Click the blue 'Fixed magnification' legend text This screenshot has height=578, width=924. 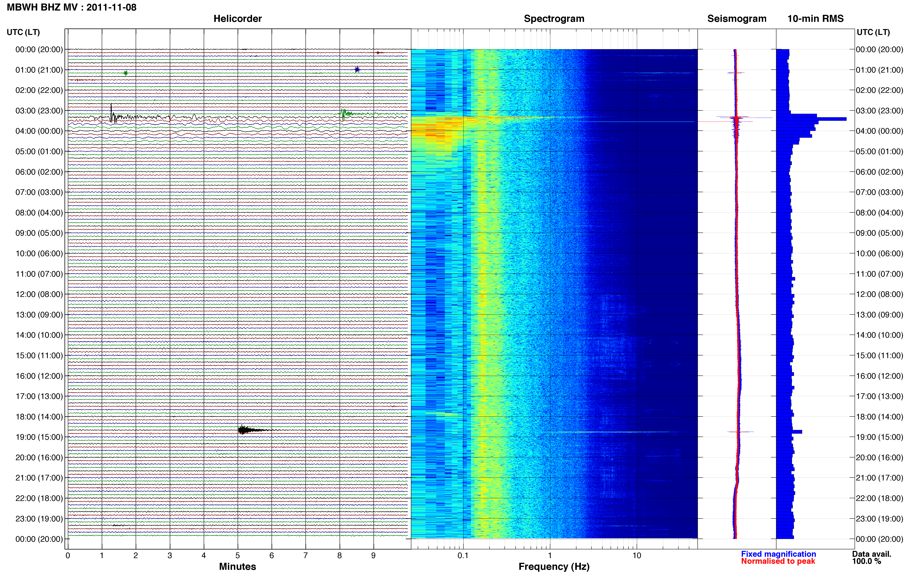tap(778, 554)
